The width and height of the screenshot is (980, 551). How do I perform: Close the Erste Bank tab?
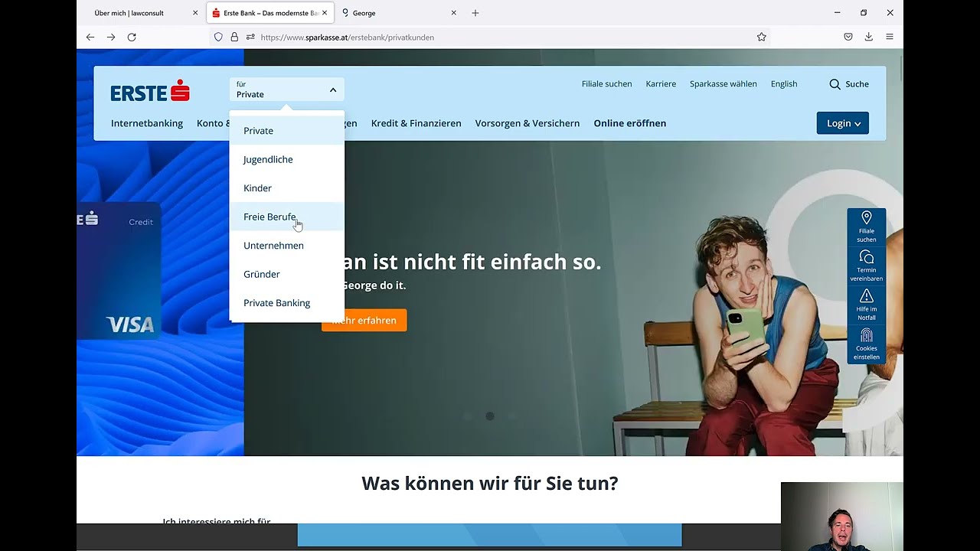point(325,13)
